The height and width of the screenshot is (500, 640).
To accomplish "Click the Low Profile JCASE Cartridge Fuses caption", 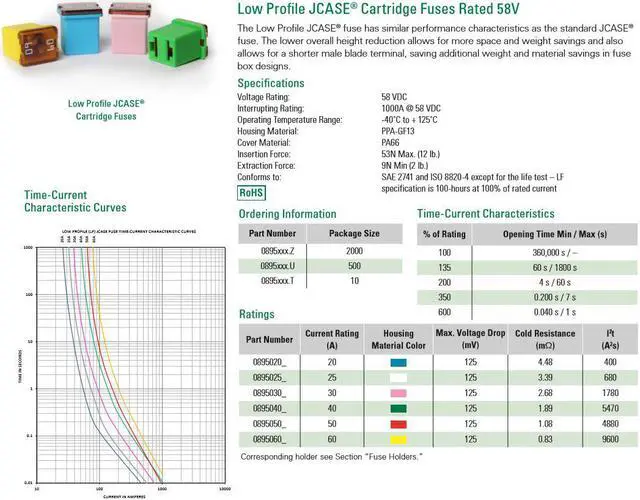I will pyautogui.click(x=106, y=110).
